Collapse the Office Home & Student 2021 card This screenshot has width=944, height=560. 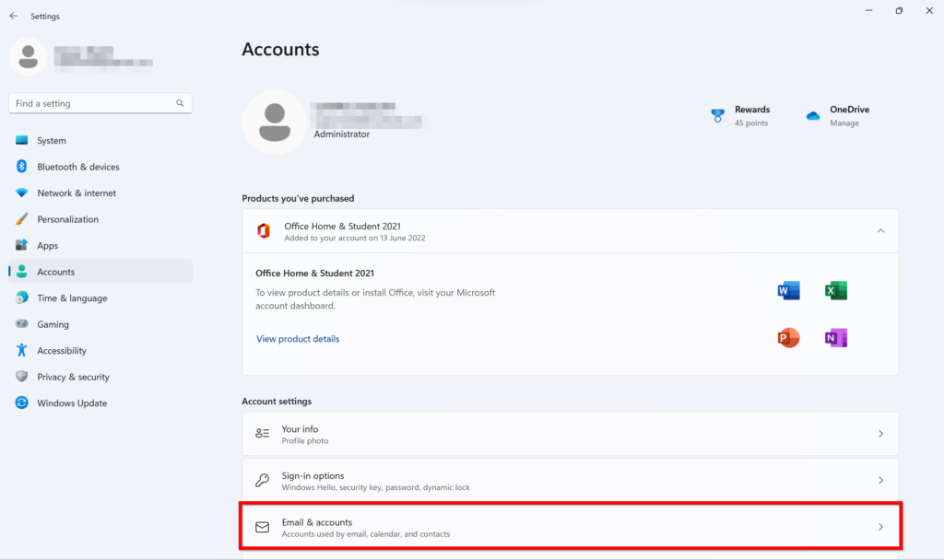[x=880, y=231]
